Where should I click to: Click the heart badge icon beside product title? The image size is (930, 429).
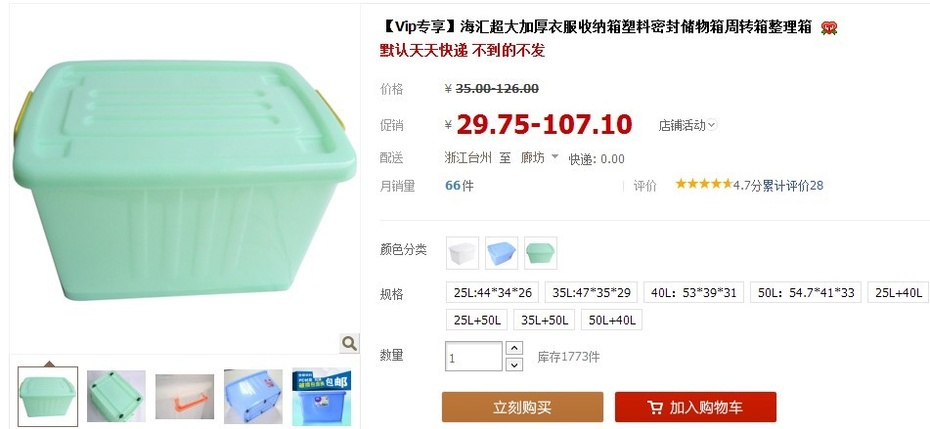coord(829,27)
